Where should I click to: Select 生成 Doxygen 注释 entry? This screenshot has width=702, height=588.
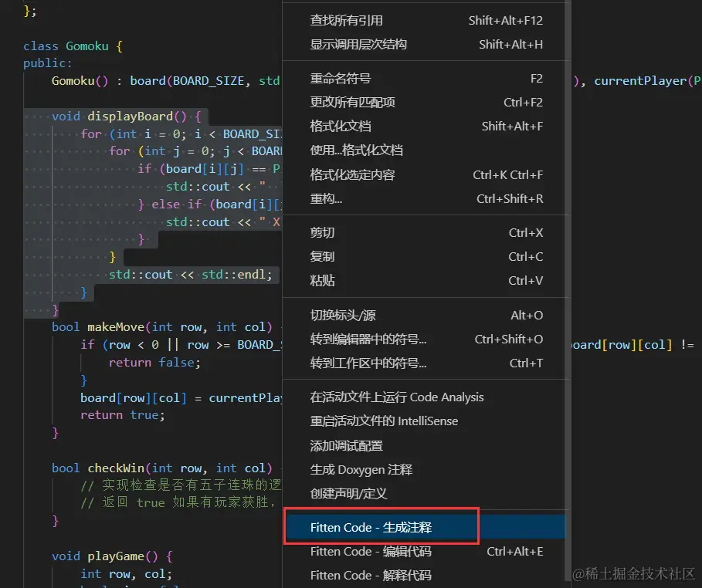tap(426, 470)
